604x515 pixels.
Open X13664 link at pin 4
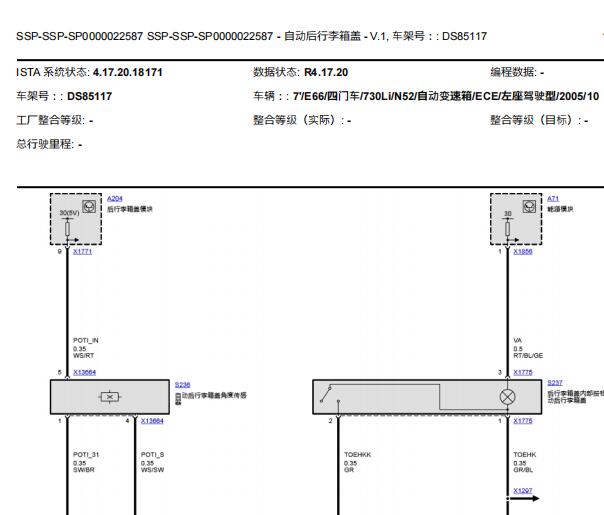[152, 421]
